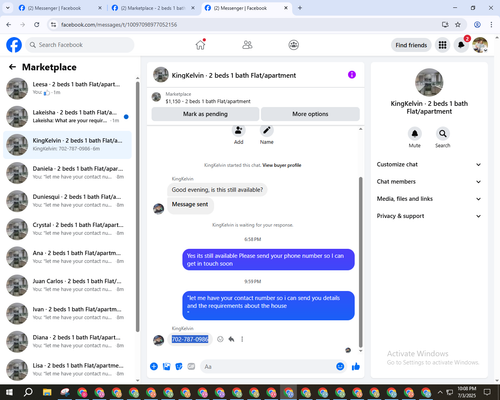Attach a file with the photo icon
This screenshot has height=400, width=500.
tap(166, 366)
